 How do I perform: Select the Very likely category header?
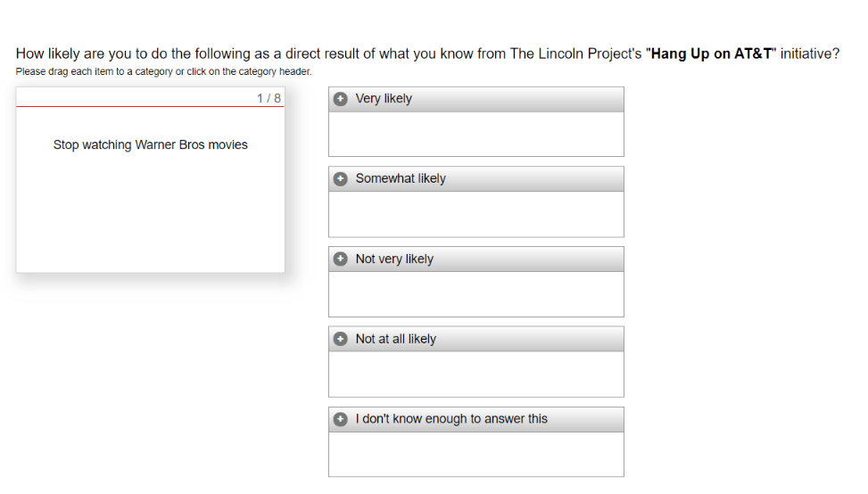pos(475,99)
